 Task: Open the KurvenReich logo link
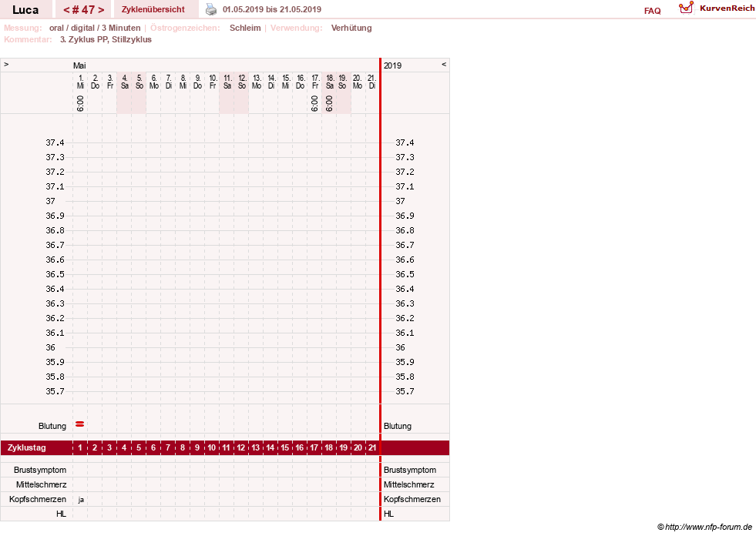(717, 8)
